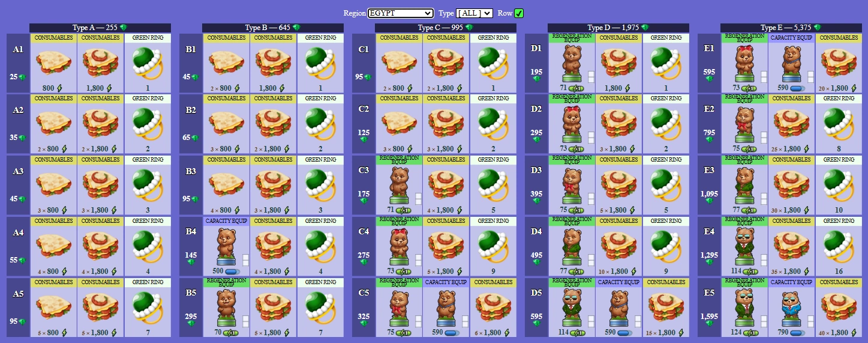The width and height of the screenshot is (868, 343).
Task: Select the green ring in row E3
Action: tap(839, 185)
